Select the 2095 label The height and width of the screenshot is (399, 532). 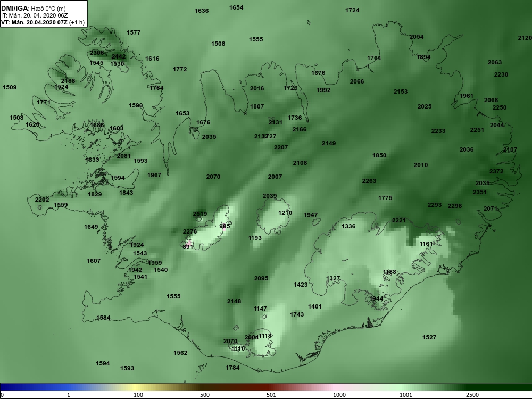coord(261,278)
